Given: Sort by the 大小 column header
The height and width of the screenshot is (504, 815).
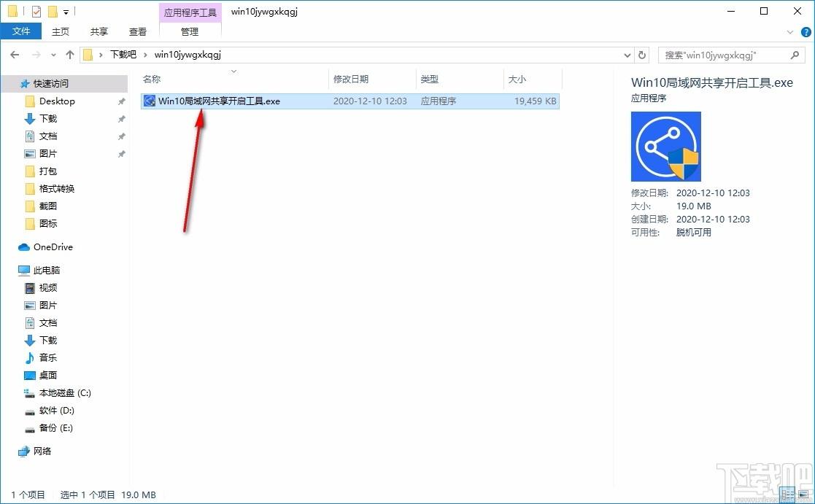Looking at the screenshot, I should 517,79.
